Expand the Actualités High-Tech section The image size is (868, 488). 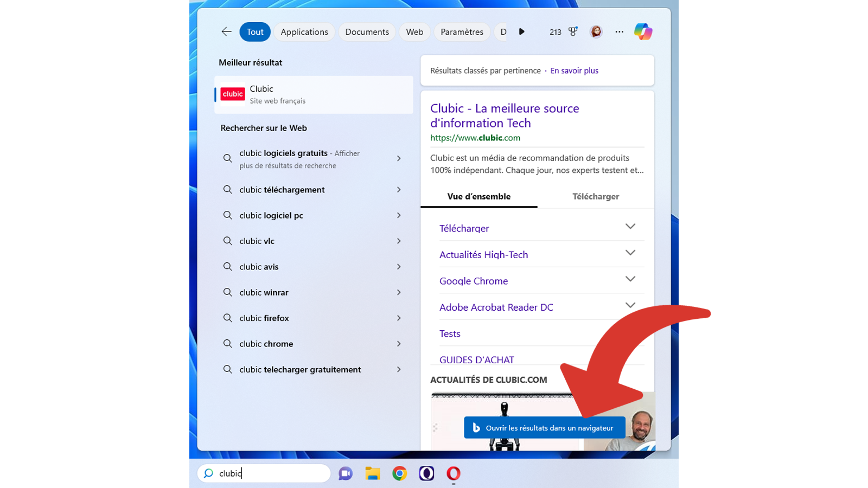[x=630, y=253]
